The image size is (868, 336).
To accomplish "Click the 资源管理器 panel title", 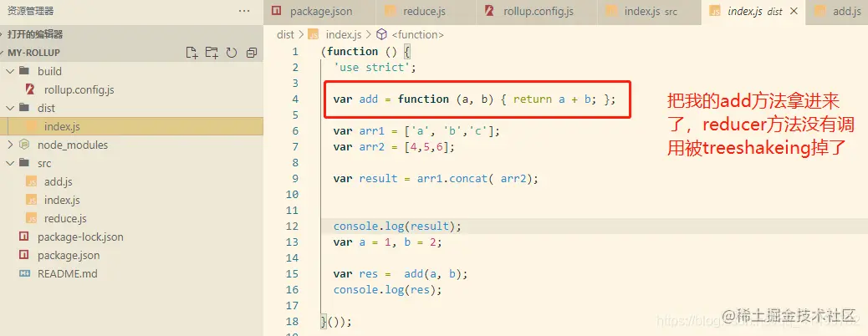I will point(30,11).
